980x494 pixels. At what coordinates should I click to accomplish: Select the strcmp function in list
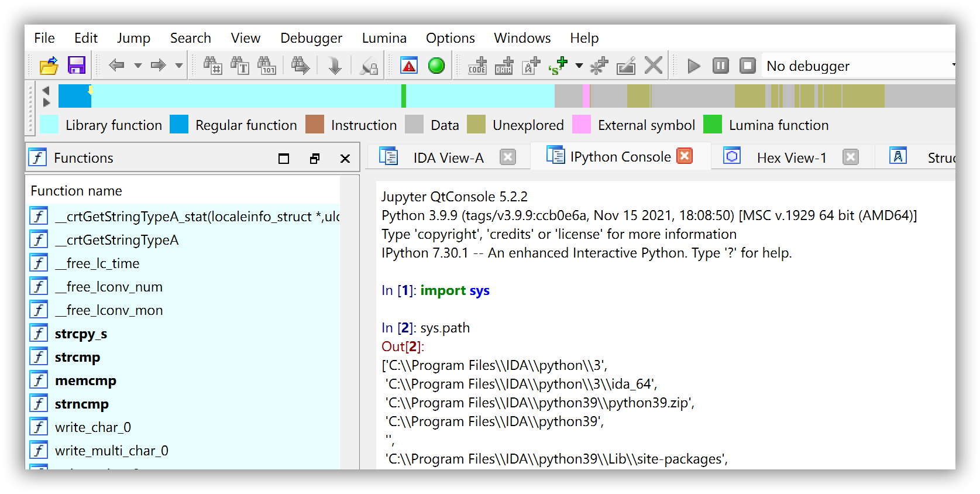[77, 357]
